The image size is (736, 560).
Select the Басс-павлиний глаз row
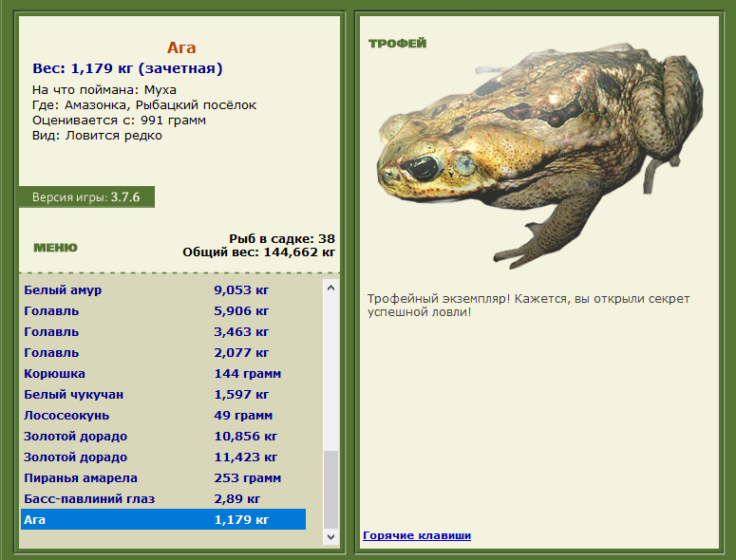[163, 498]
